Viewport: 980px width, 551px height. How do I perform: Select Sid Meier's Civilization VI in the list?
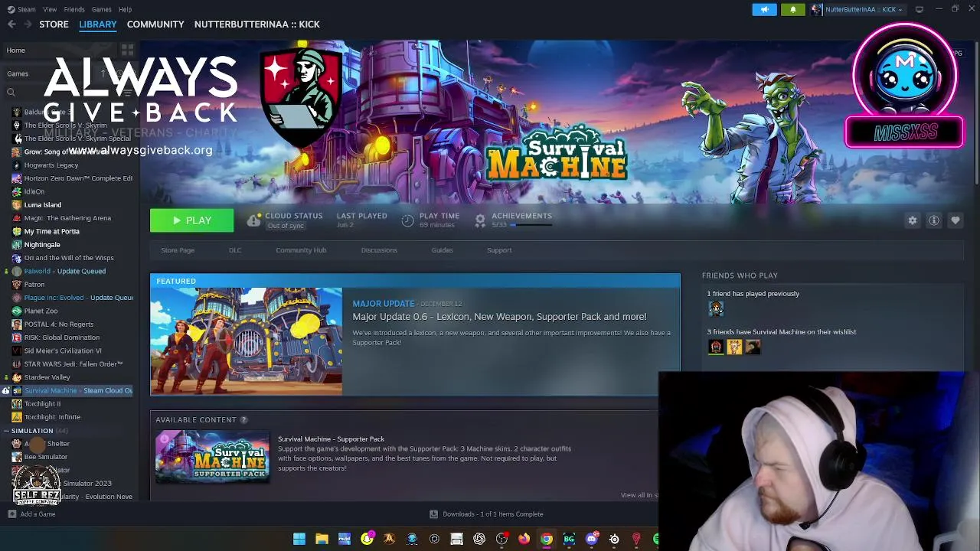pyautogui.click(x=62, y=350)
